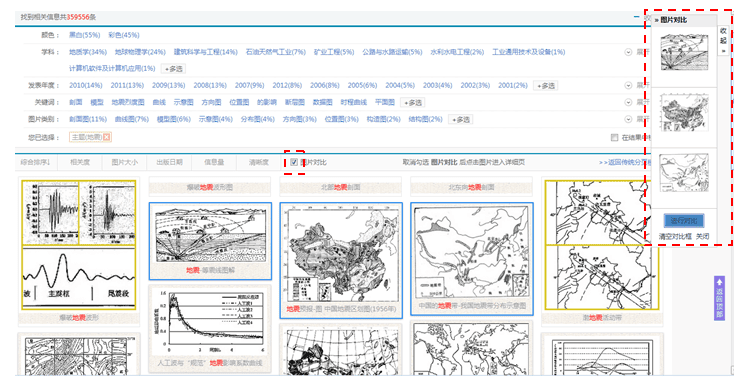This screenshot has width=736, height=383.
Task: Select the 我国地震带分布示意图 thumbnail
Action: pyautogui.click(x=472, y=259)
